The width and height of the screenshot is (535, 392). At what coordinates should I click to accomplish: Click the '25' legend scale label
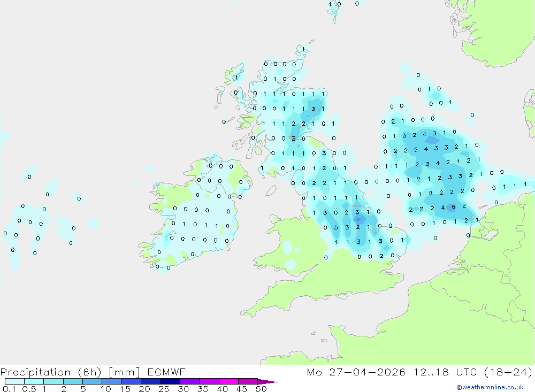click(x=164, y=389)
